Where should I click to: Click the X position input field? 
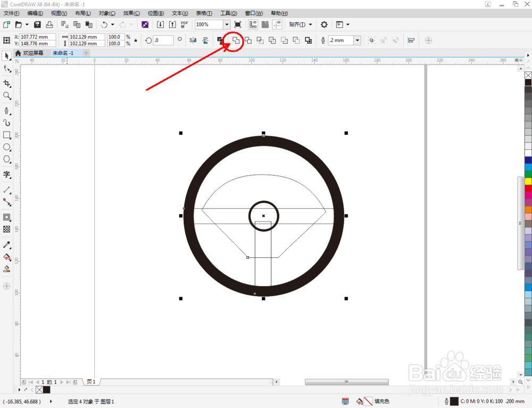click(37, 37)
